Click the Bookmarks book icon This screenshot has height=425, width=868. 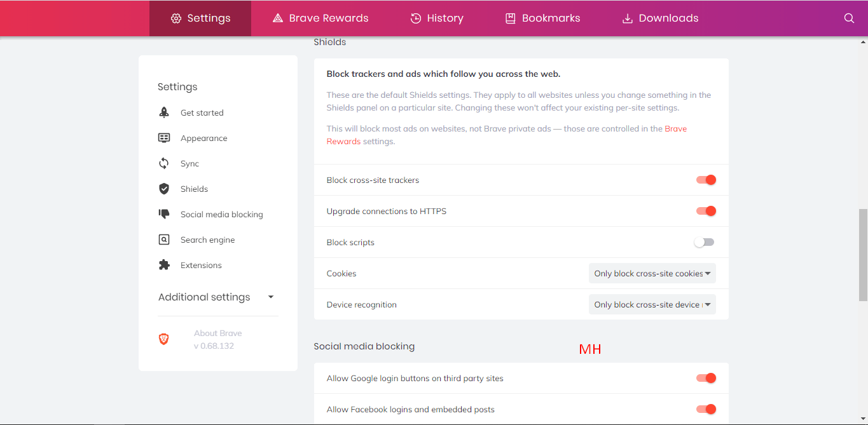pos(510,18)
